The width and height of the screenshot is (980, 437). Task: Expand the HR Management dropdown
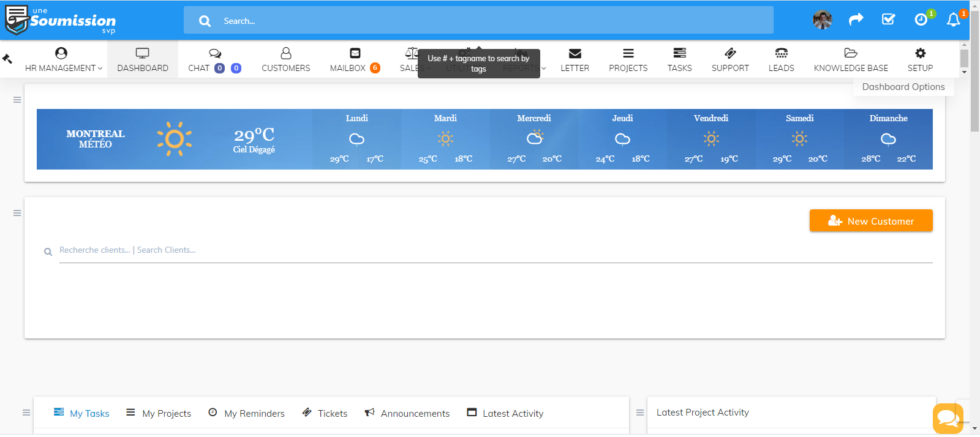(x=63, y=59)
